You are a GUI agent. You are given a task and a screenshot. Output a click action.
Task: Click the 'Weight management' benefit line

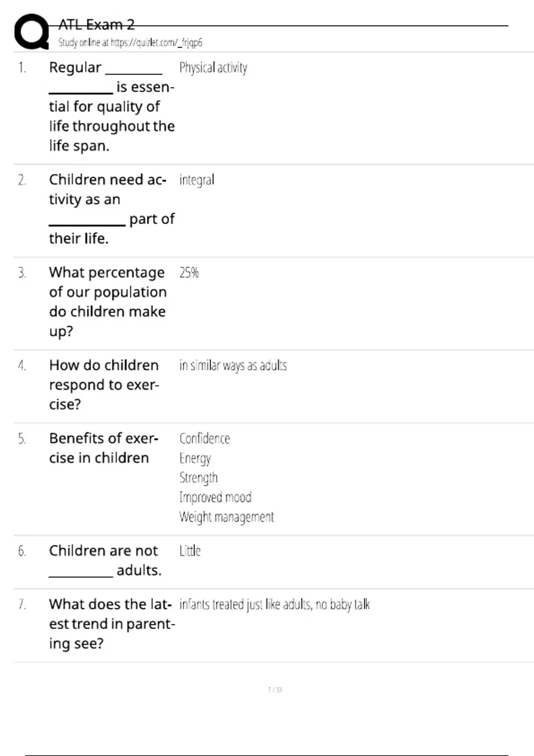pyautogui.click(x=227, y=517)
